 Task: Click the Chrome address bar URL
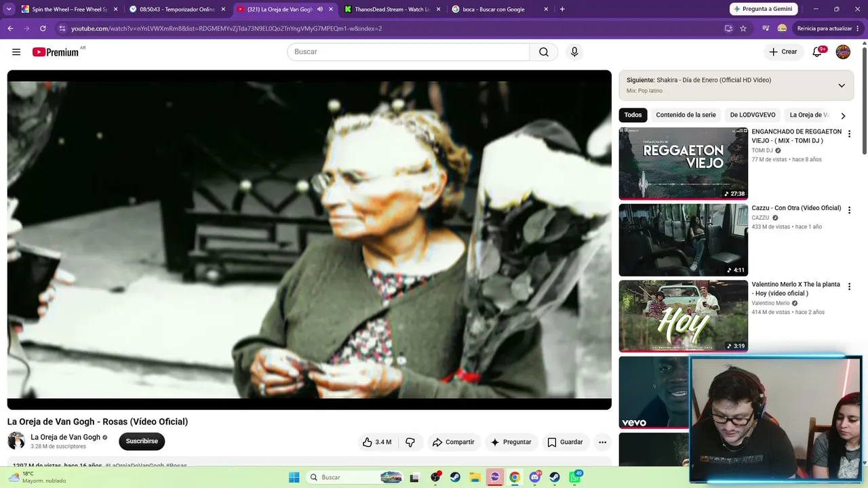[226, 28]
